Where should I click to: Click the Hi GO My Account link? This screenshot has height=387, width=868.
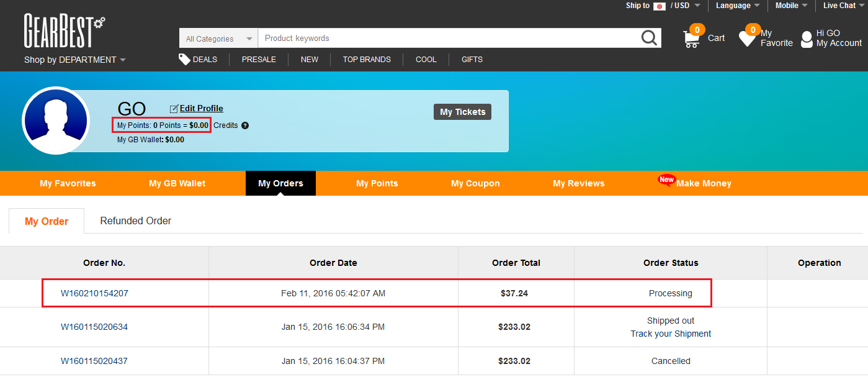tap(839, 38)
